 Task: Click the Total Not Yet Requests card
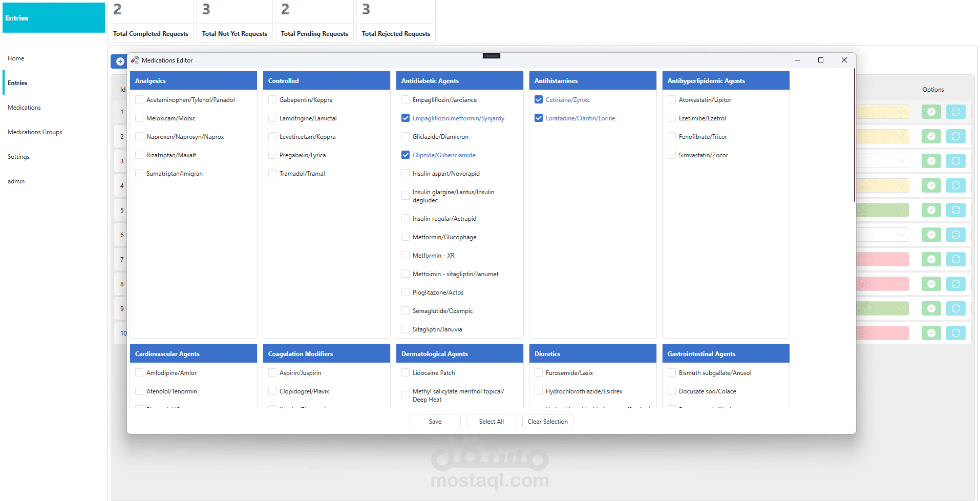[x=235, y=21]
